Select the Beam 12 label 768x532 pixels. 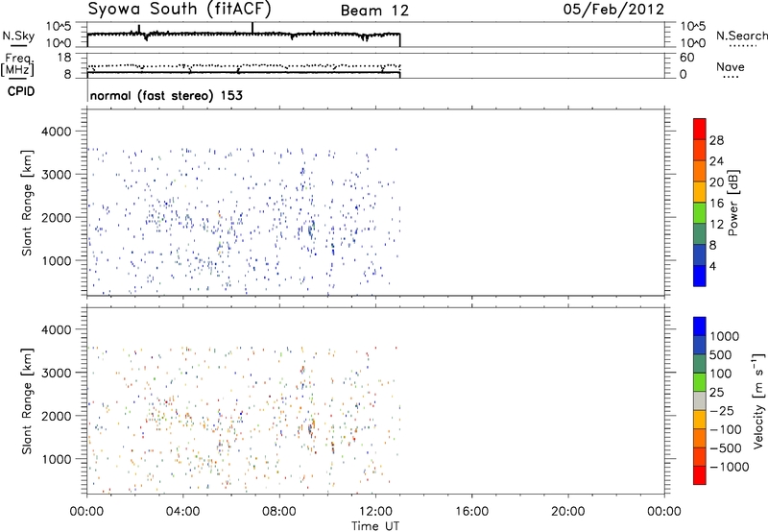tap(374, 11)
